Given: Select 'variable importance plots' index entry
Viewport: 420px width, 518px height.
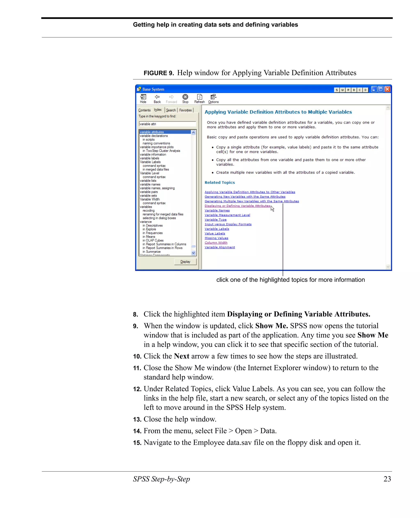Looking at the screenshot, I should [156, 147].
